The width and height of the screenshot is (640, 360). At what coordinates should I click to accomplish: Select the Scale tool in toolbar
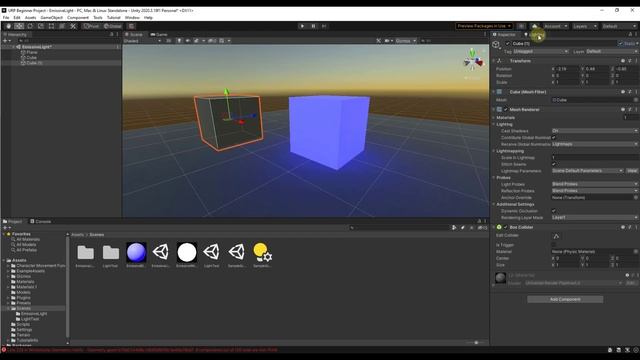41,26
